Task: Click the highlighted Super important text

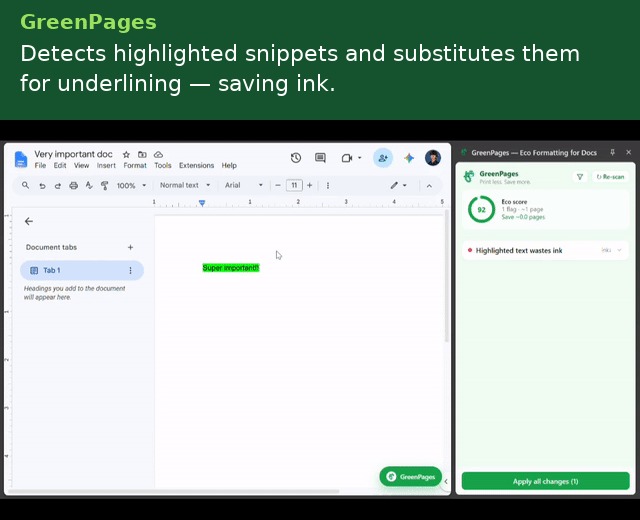Action: click(231, 268)
